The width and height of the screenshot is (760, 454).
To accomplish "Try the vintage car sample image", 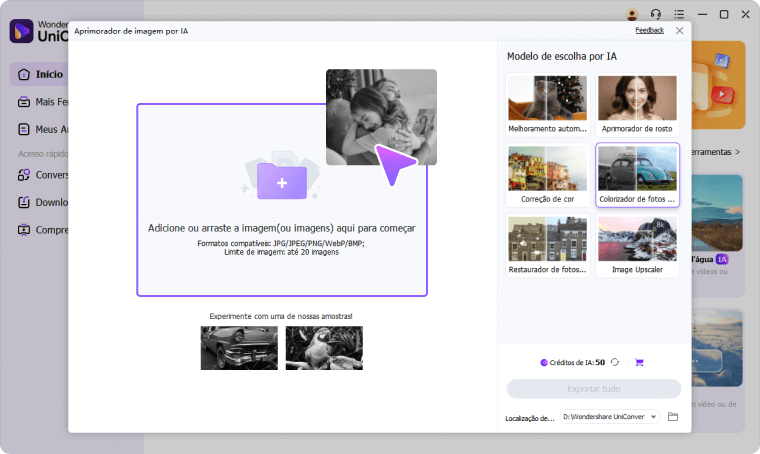I will tap(239, 348).
